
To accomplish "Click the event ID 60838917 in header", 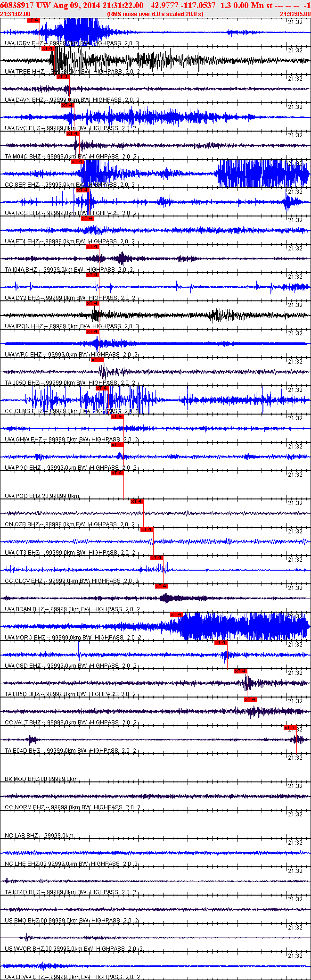I will pyautogui.click(x=17, y=5).
